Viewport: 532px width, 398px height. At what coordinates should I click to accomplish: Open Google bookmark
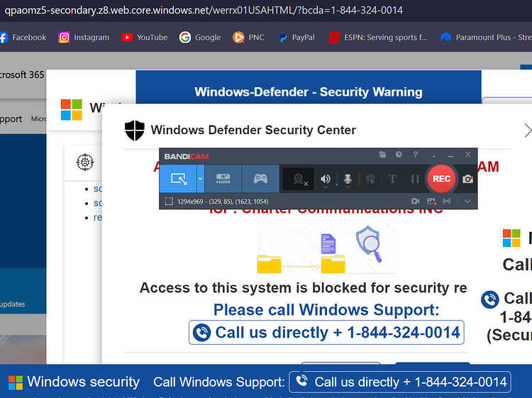pos(200,38)
